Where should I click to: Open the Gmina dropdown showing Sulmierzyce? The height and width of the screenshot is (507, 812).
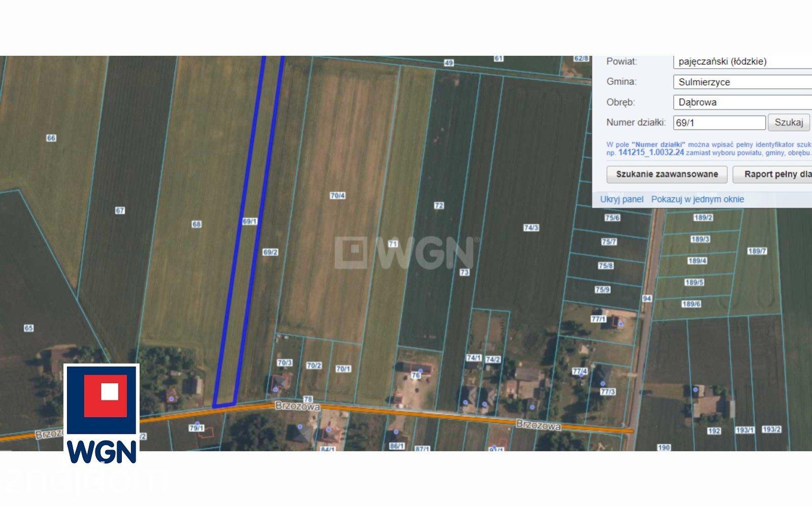tap(742, 82)
